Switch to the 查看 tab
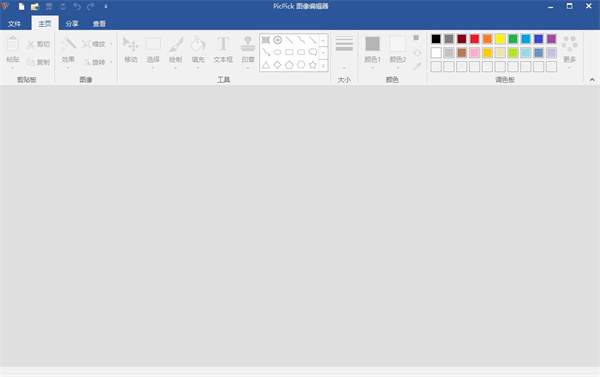 pyautogui.click(x=99, y=24)
